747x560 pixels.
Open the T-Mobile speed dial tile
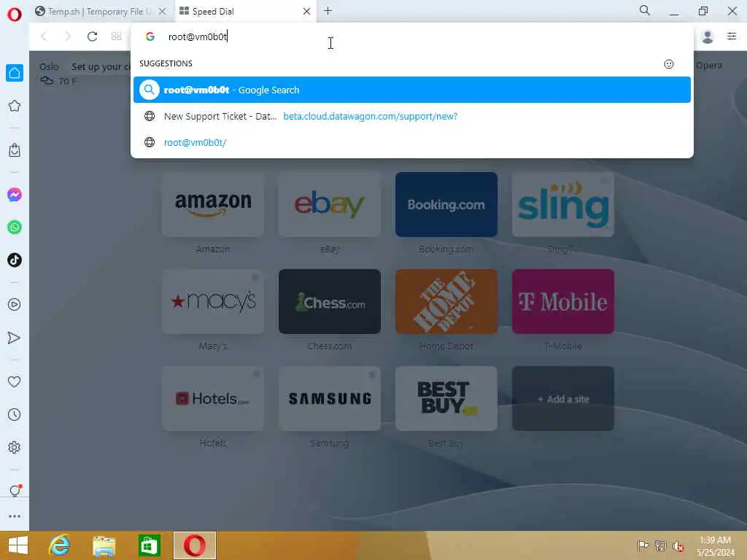coord(562,301)
